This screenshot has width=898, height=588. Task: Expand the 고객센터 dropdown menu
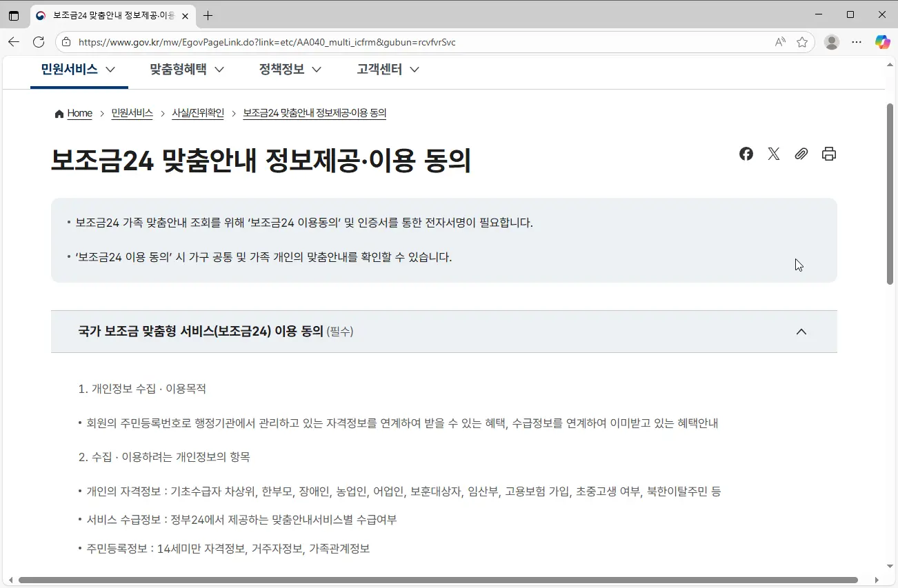(x=386, y=69)
